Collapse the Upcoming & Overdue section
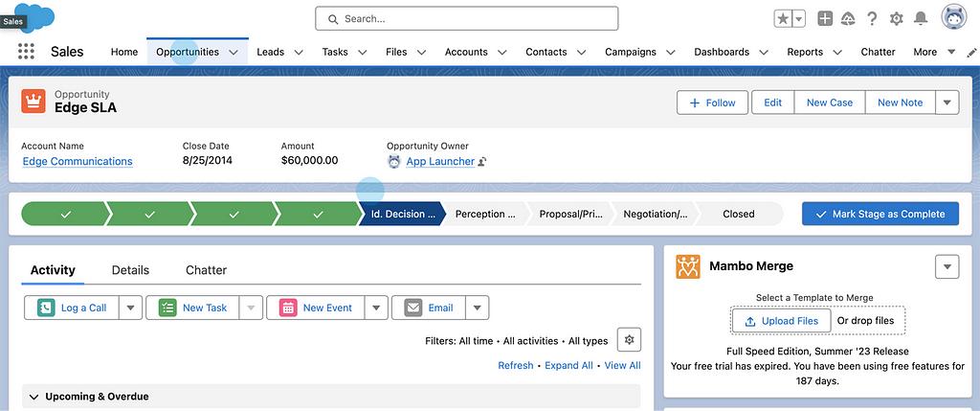This screenshot has height=411, width=980. point(34,397)
